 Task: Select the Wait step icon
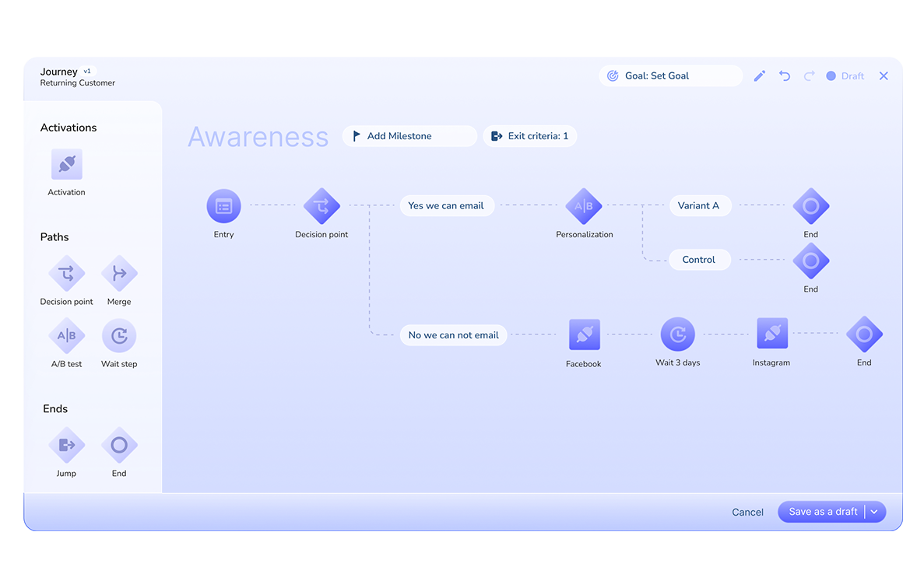point(119,336)
